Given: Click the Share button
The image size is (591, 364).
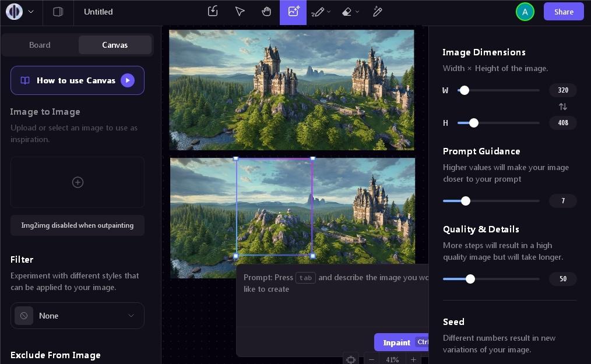Looking at the screenshot, I should click(x=564, y=12).
